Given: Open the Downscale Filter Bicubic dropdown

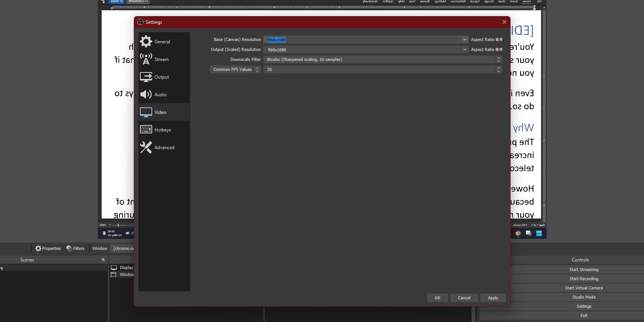Looking at the screenshot, I should point(383,59).
